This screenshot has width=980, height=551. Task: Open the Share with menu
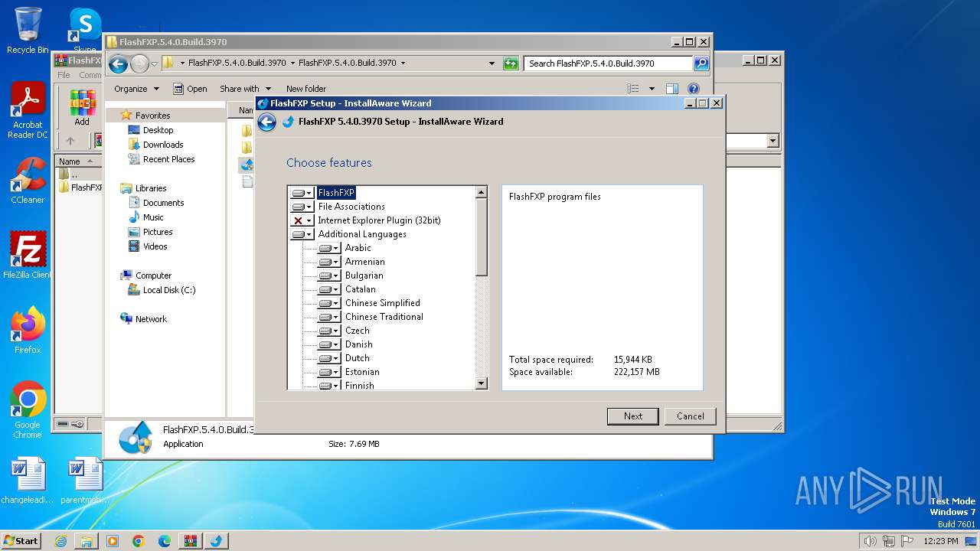click(244, 89)
